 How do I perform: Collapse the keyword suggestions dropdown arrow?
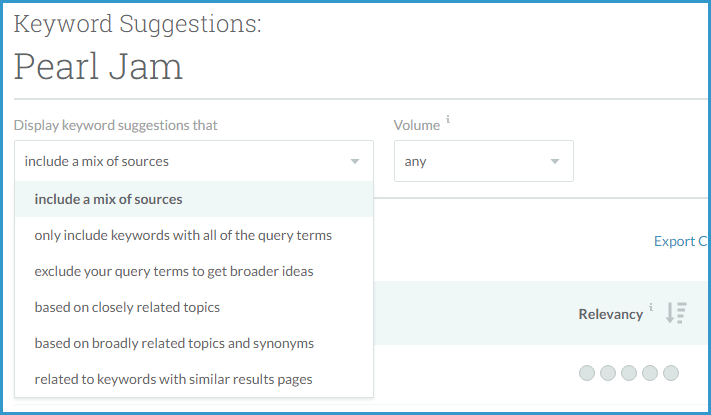[x=354, y=161]
